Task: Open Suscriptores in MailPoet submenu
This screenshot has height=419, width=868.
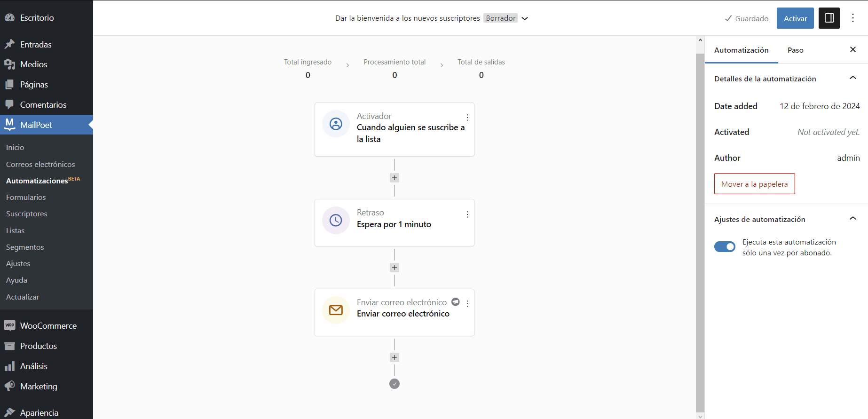Action: coord(27,213)
